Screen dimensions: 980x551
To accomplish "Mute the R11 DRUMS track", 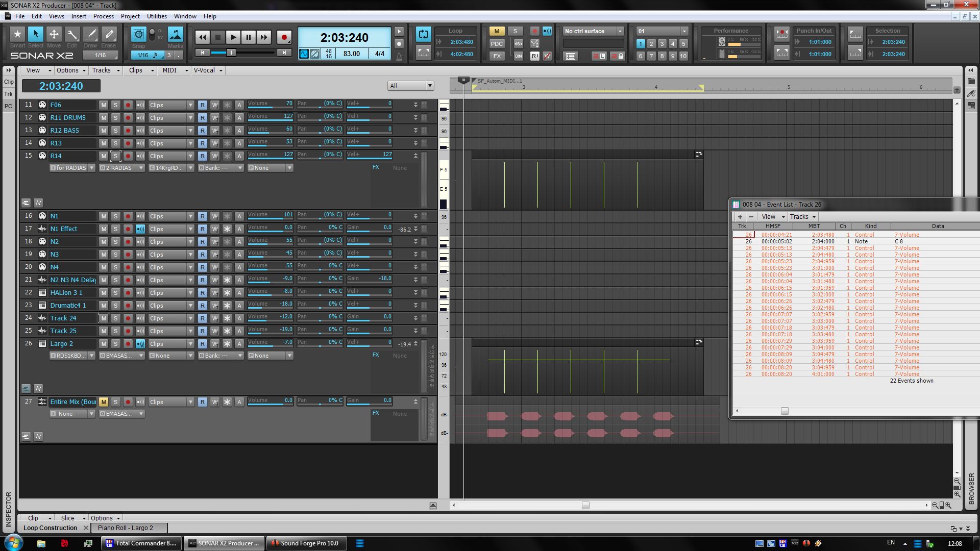I will click(x=104, y=118).
